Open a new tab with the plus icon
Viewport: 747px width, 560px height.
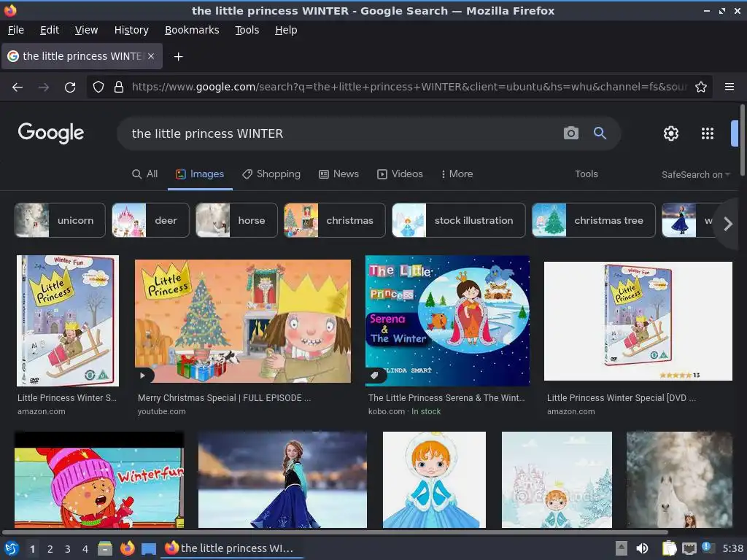pos(178,57)
